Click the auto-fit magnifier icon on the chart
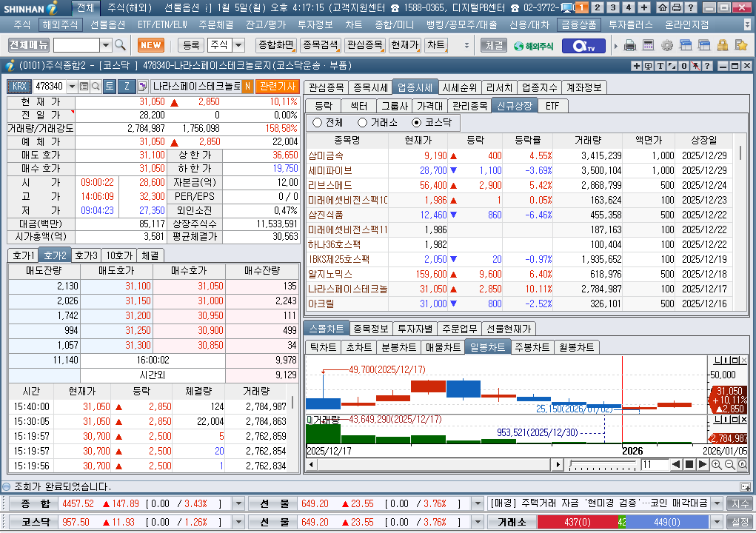The width and height of the screenshot is (756, 533). (743, 465)
